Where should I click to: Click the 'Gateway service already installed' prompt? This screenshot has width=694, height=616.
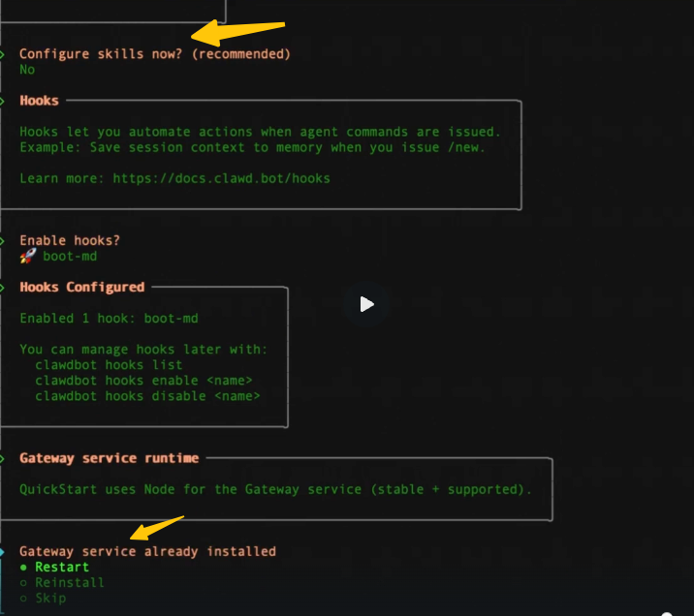coord(147,551)
